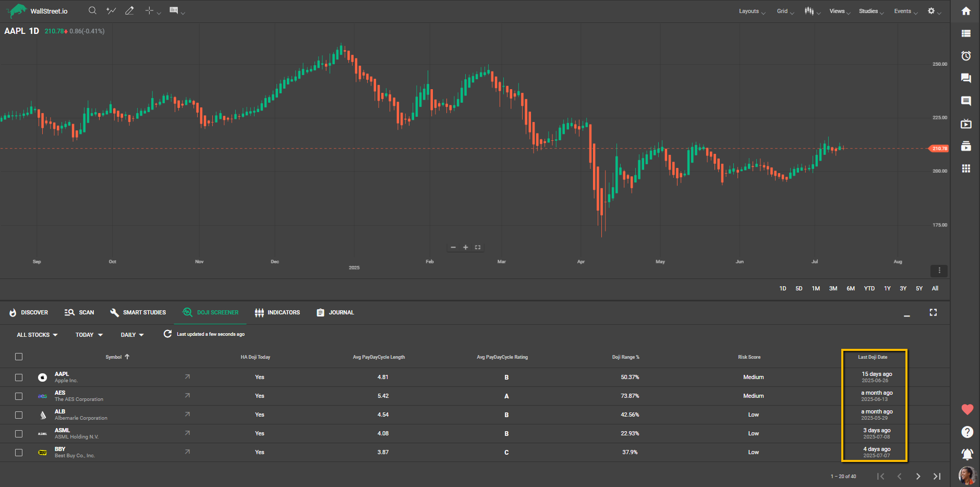The width and height of the screenshot is (980, 487).
Task: Click the WallStreet.io logo
Action: point(37,11)
